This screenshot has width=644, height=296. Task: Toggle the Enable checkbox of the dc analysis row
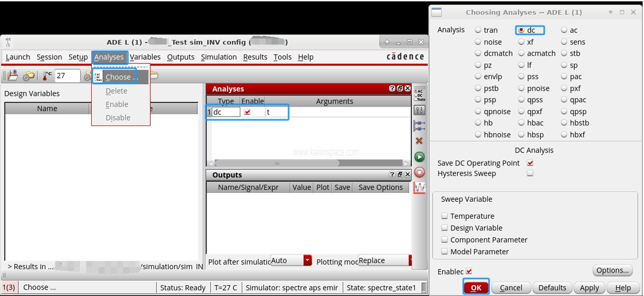pyautogui.click(x=247, y=112)
